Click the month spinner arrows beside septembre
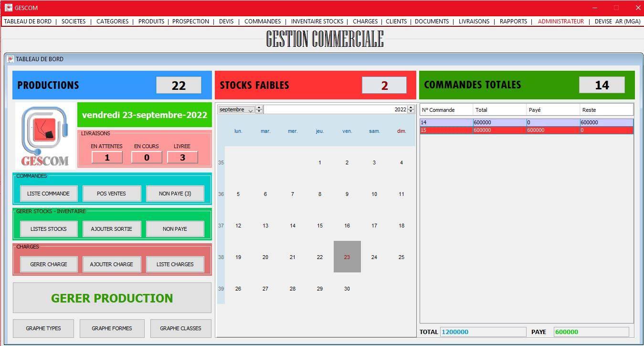 259,109
